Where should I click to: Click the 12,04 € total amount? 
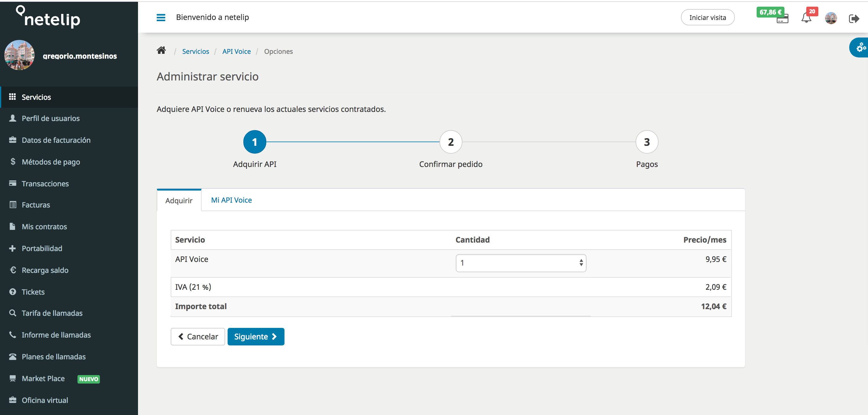(x=714, y=306)
